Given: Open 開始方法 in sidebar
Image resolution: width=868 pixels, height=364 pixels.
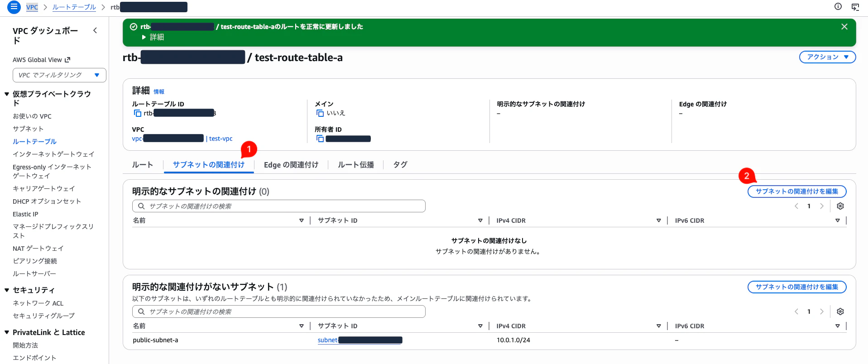Looking at the screenshot, I should click(25, 345).
